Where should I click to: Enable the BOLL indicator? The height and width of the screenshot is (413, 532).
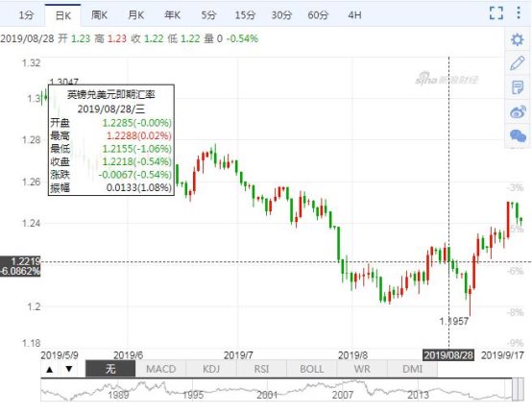pyautogui.click(x=312, y=369)
